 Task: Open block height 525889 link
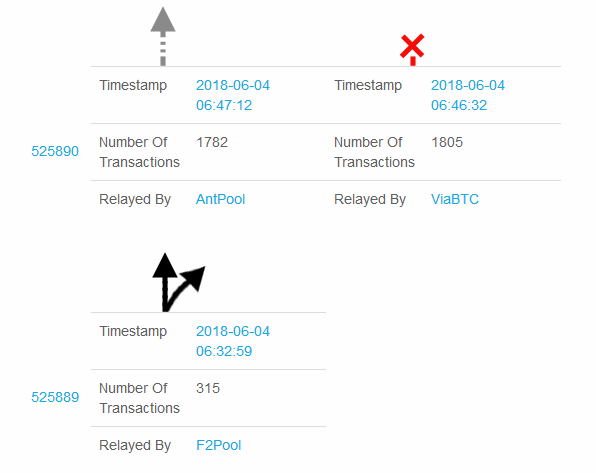pos(55,397)
